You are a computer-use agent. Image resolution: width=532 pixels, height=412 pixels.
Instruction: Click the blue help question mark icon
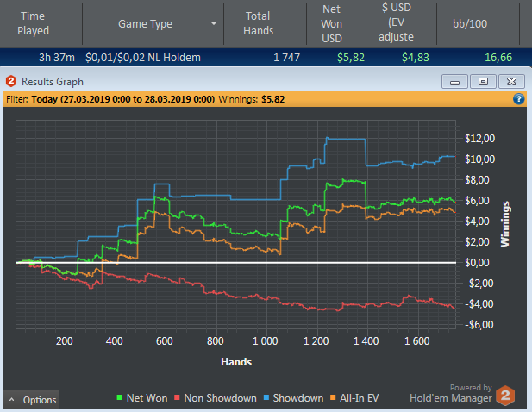tap(518, 99)
